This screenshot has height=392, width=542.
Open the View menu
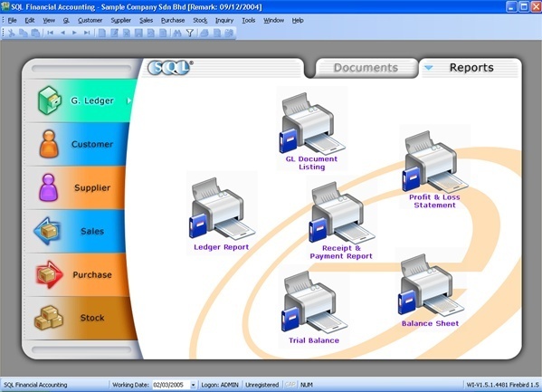[49, 21]
